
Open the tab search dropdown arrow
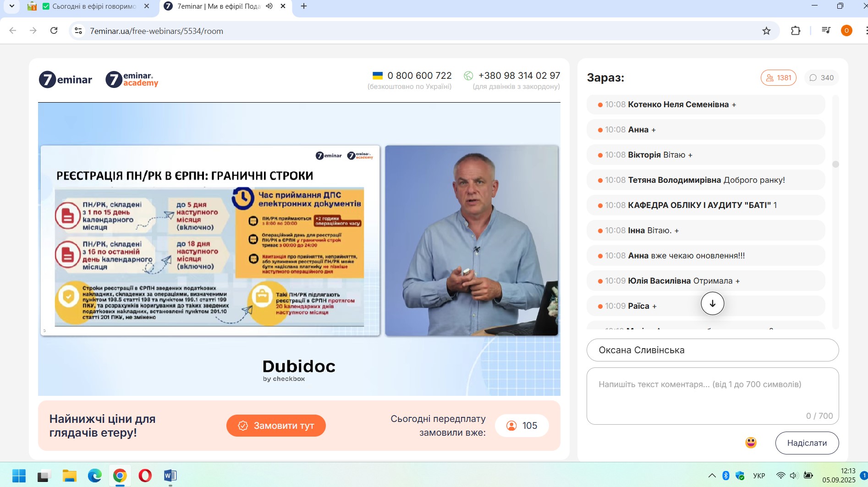point(12,6)
